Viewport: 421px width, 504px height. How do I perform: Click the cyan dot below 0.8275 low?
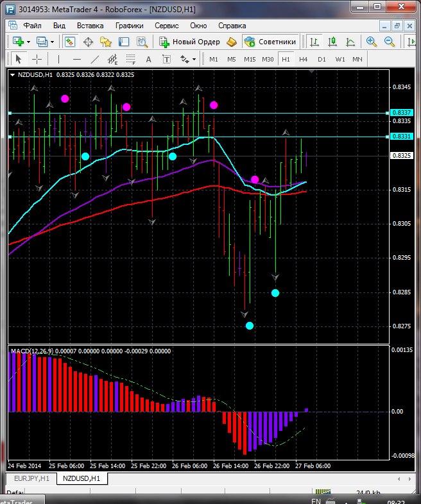tap(250, 326)
